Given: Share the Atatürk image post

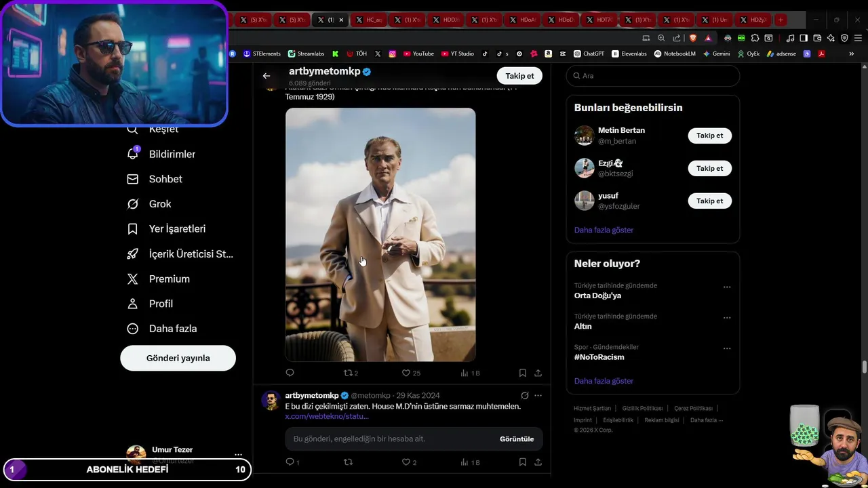Looking at the screenshot, I should [538, 373].
